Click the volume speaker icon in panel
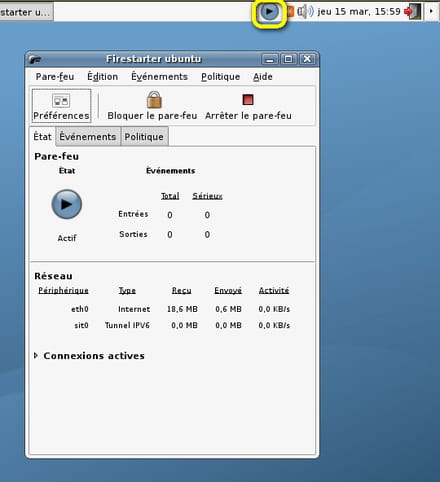 [x=305, y=12]
